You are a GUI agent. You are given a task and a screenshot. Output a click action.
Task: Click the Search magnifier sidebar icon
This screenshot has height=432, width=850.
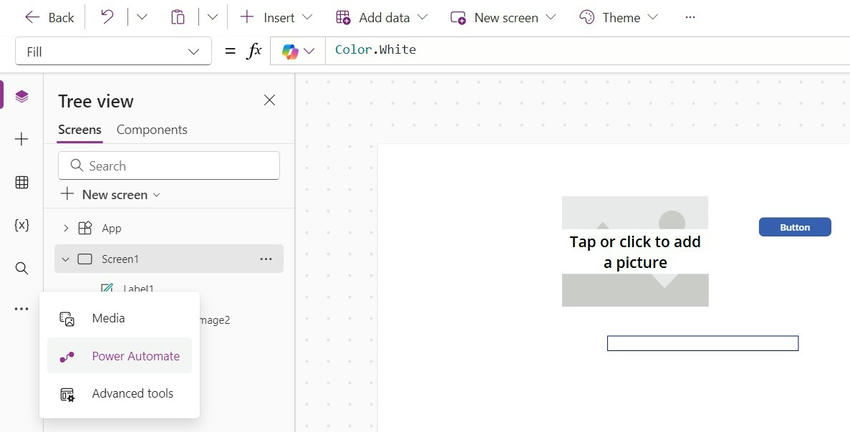point(22,268)
